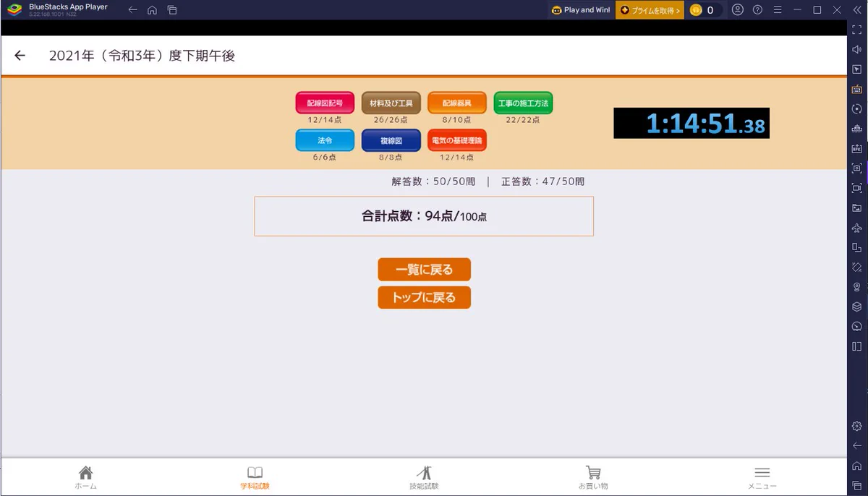This screenshot has height=496, width=868.
Task: Click the sidebar Android back arrow
Action: click(857, 445)
